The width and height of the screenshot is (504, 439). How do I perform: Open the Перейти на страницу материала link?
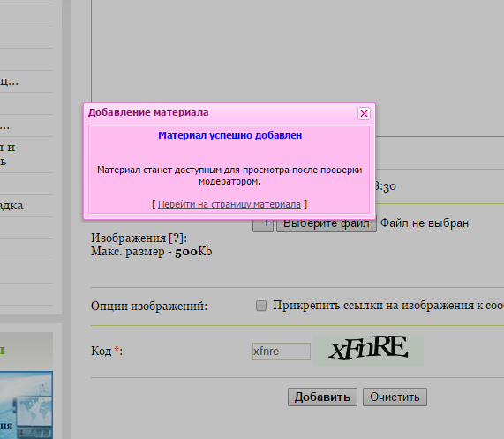pos(229,204)
